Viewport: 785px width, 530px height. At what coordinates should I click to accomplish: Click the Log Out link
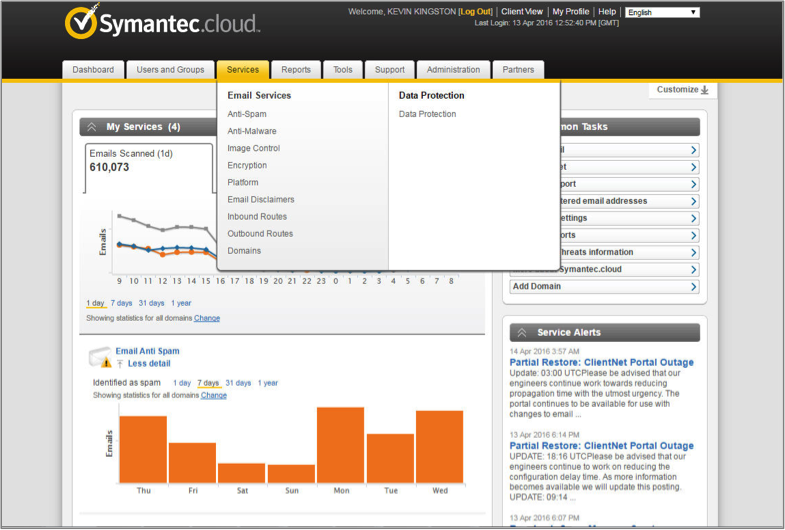coord(476,12)
